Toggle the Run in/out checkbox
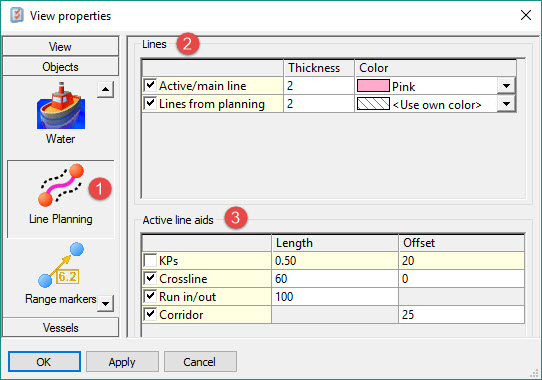 point(150,296)
